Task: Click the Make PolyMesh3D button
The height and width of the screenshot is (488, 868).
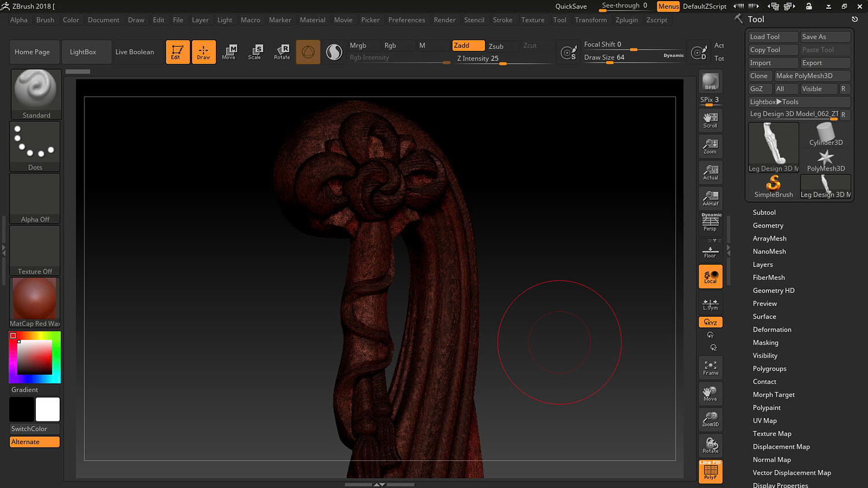Action: point(812,76)
